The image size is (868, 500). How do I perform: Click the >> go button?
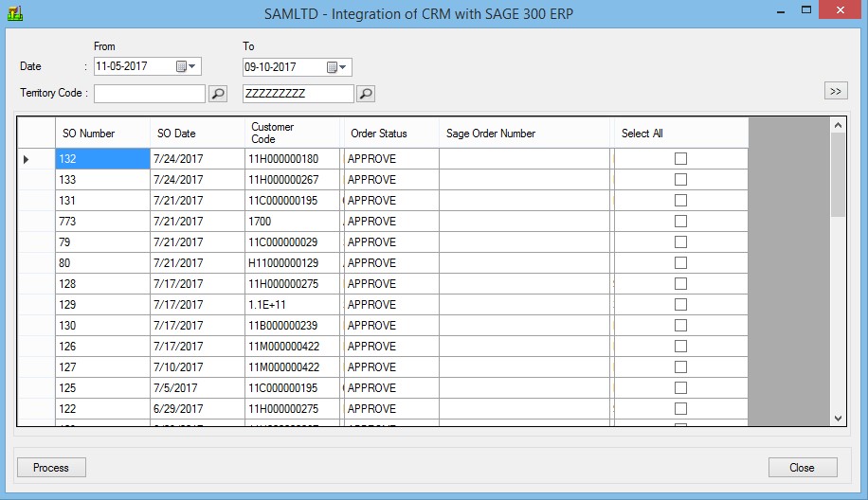[x=836, y=91]
